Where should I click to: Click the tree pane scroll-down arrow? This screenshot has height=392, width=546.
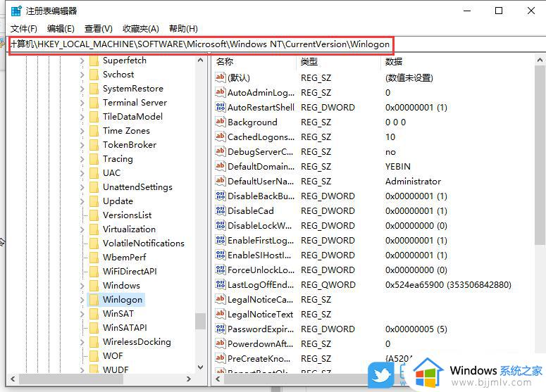pyautogui.click(x=200, y=367)
